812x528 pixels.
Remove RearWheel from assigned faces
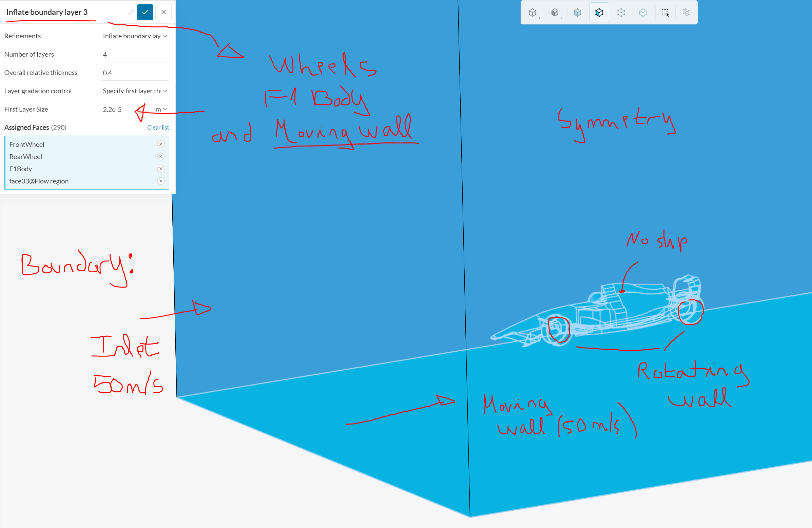(x=161, y=157)
